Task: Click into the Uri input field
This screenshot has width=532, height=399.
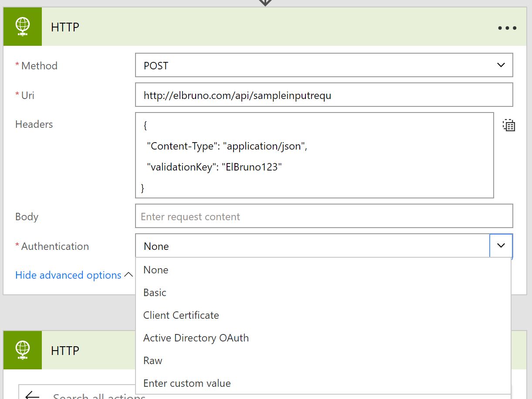Action: (324, 95)
